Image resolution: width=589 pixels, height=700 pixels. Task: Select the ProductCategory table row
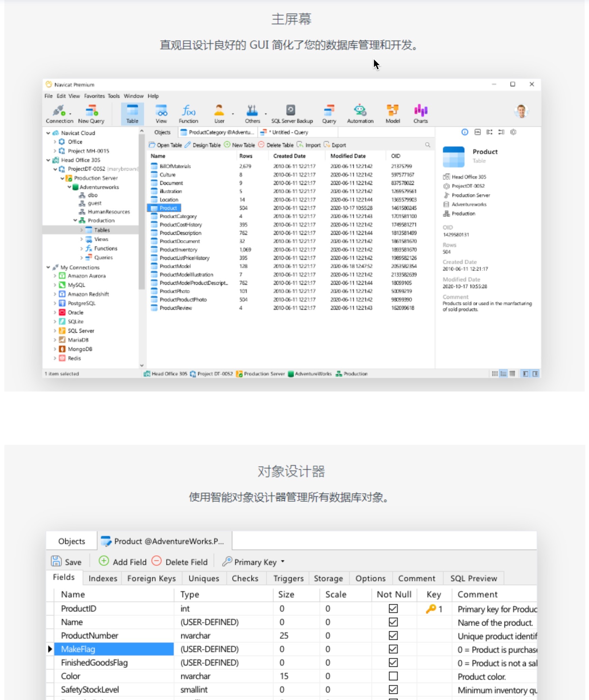coord(290,216)
